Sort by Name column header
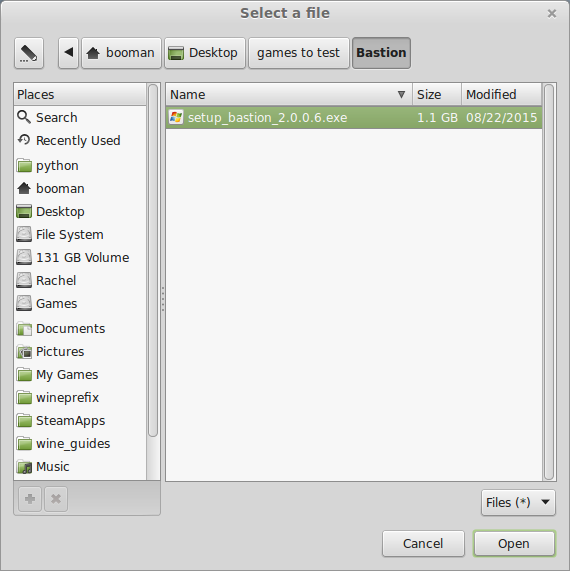570x571 pixels. click(289, 95)
